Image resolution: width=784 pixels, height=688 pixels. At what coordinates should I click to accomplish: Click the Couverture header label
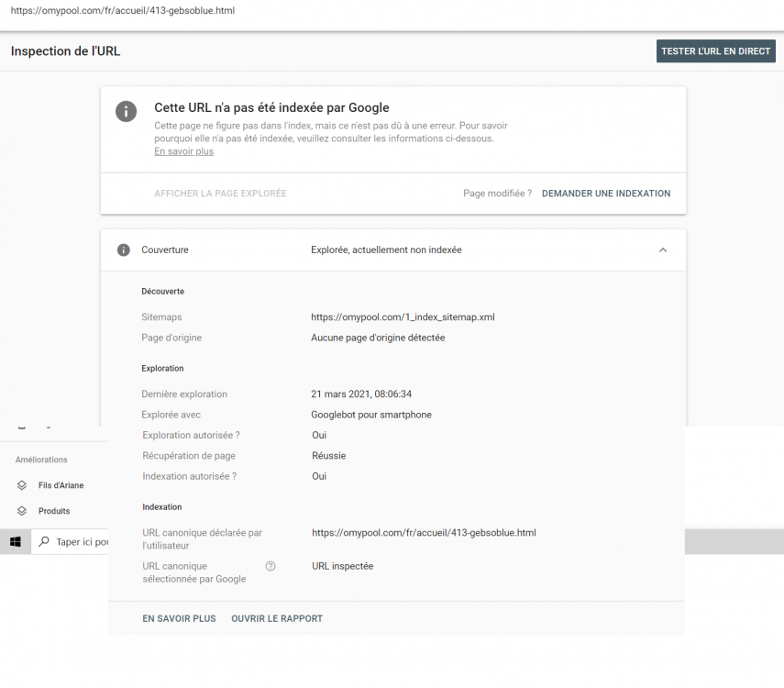pyautogui.click(x=165, y=250)
